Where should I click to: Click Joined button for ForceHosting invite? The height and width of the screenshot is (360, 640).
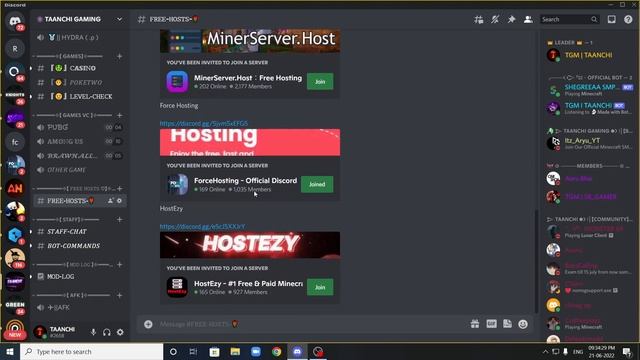click(317, 184)
